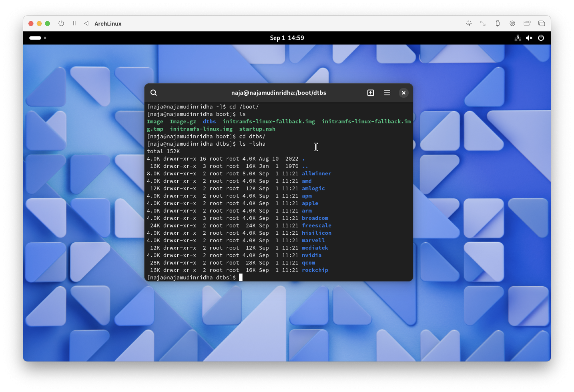574x392 pixels.
Task: Click the VM power button in toolbar
Action: pos(61,23)
